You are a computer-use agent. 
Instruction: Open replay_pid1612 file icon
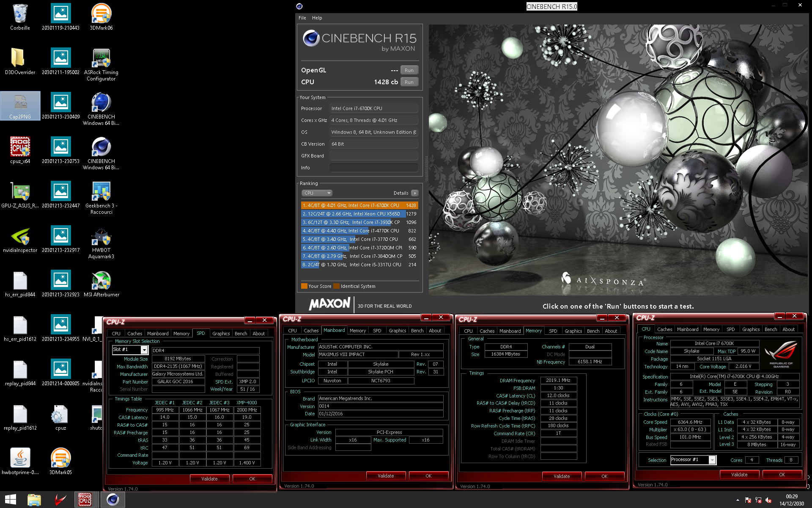20,417
